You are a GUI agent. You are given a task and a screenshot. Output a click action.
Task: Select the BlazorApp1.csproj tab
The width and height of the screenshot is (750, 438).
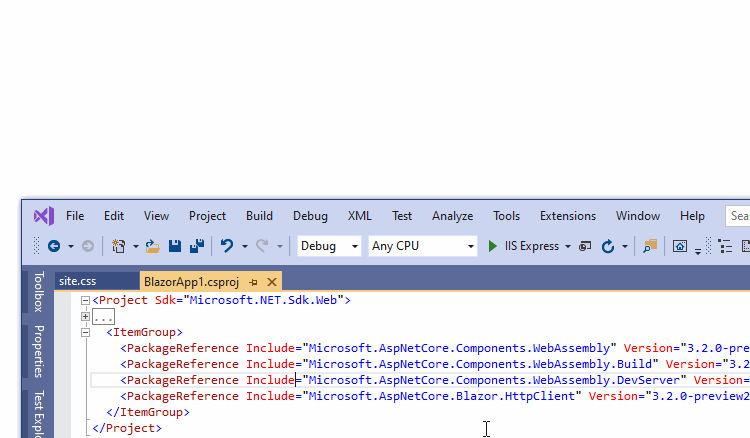pyautogui.click(x=191, y=282)
